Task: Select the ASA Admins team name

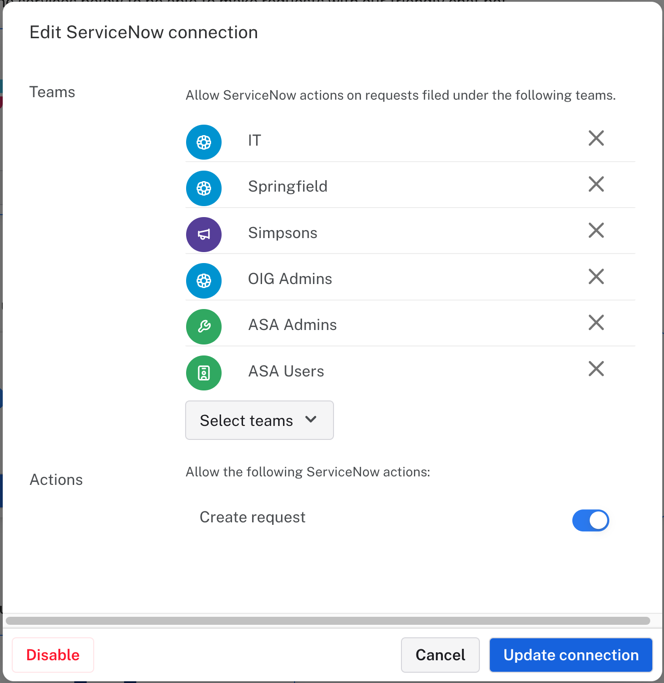Action: (x=292, y=325)
